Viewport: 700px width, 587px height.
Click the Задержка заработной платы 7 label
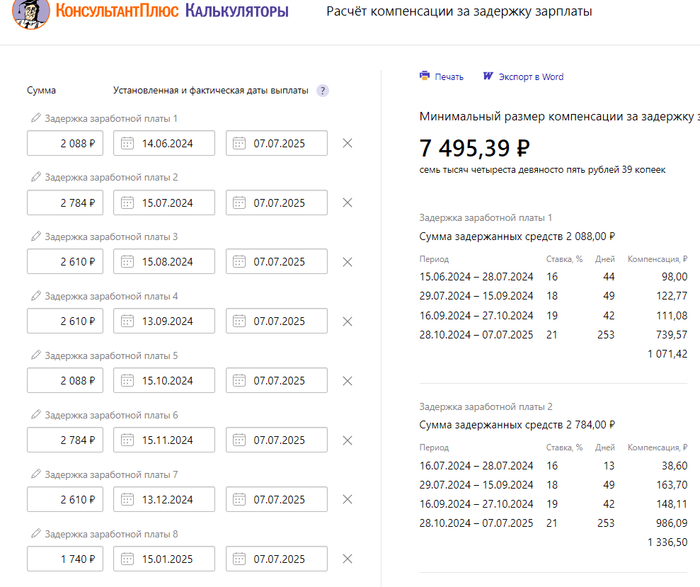[111, 475]
